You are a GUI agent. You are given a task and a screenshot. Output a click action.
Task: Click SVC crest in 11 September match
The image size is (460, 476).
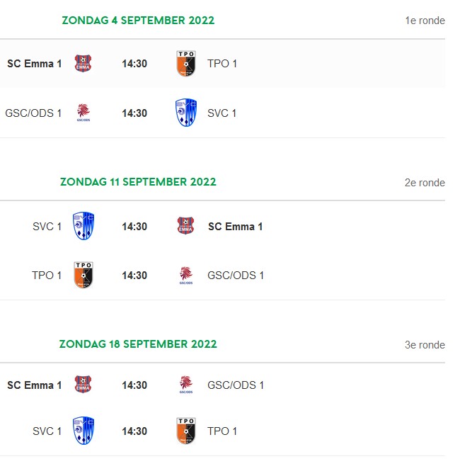(x=84, y=226)
